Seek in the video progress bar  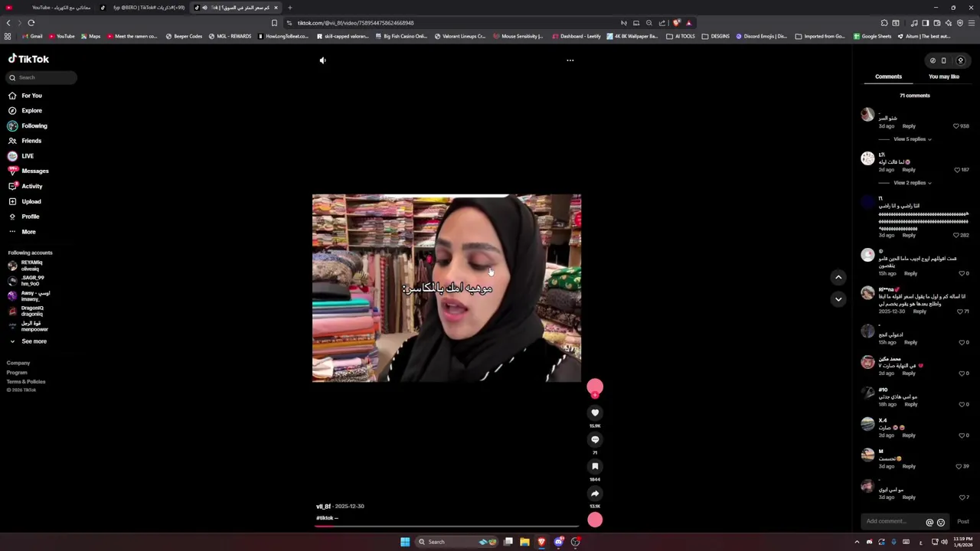point(446,527)
